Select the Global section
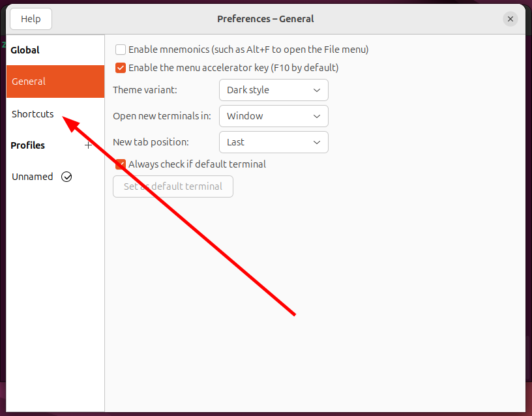 (25, 50)
